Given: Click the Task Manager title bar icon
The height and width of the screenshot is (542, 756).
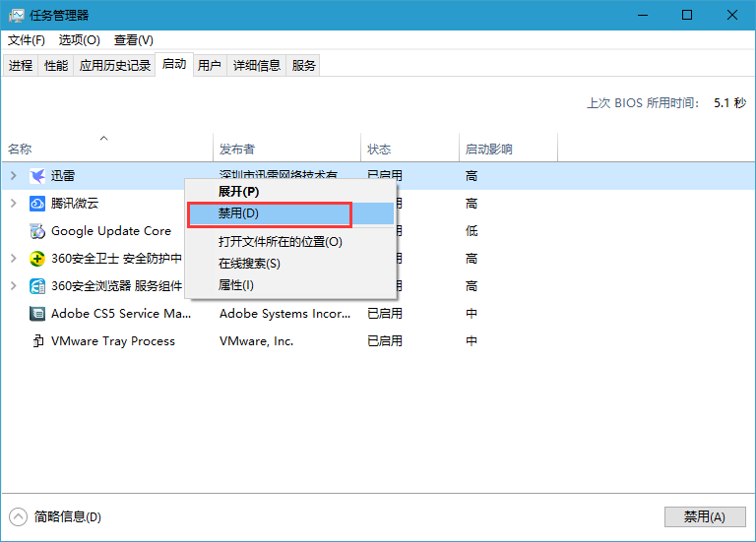Looking at the screenshot, I should tap(16, 15).
